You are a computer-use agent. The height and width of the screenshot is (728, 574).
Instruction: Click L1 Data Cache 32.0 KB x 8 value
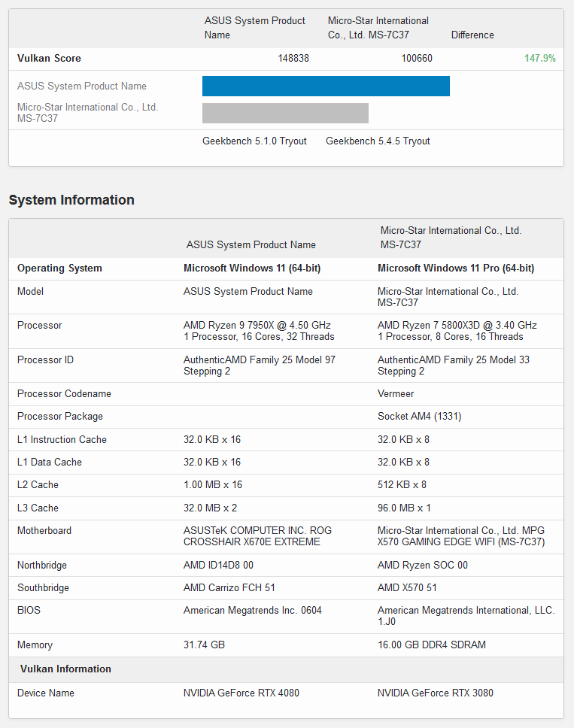click(x=403, y=463)
